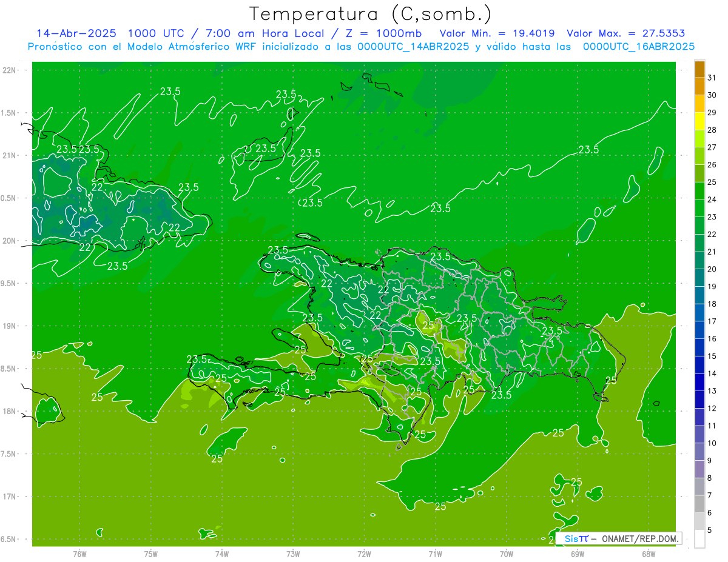Pick the blue swatch between 16 and 17
Image resolution: width=728 pixels, height=562 pixels.
[699, 330]
